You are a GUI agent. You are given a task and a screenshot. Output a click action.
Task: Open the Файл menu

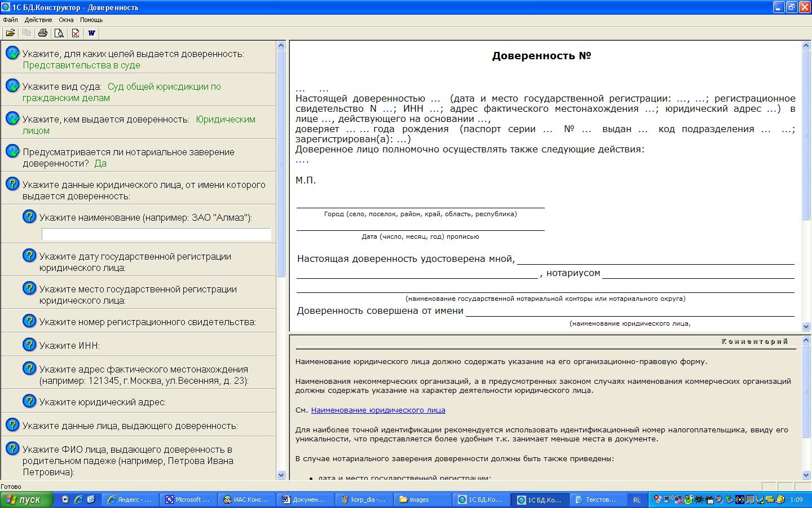click(10, 20)
